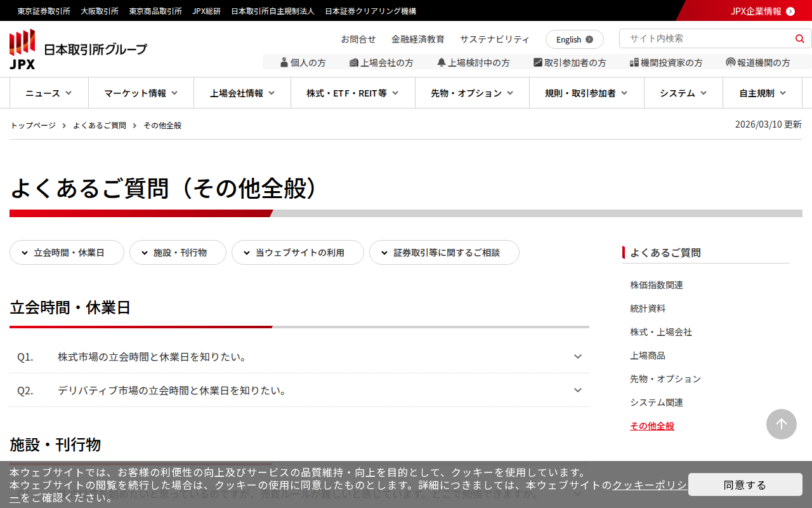Click the icon beside 機関投資家の方
Image resolution: width=812 pixels, height=508 pixels.
[634, 62]
